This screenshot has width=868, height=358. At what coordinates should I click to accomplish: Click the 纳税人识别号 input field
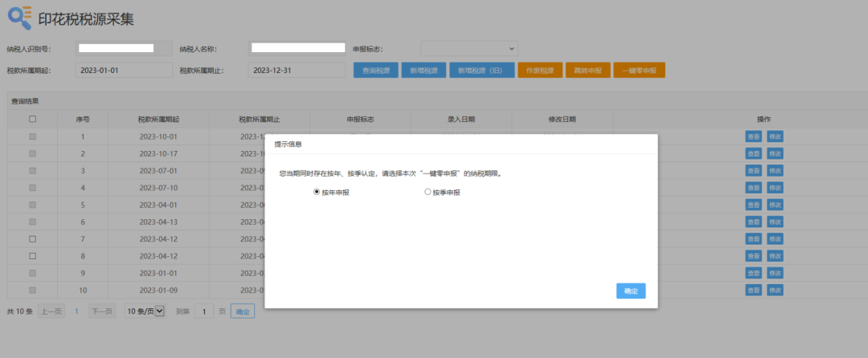124,49
